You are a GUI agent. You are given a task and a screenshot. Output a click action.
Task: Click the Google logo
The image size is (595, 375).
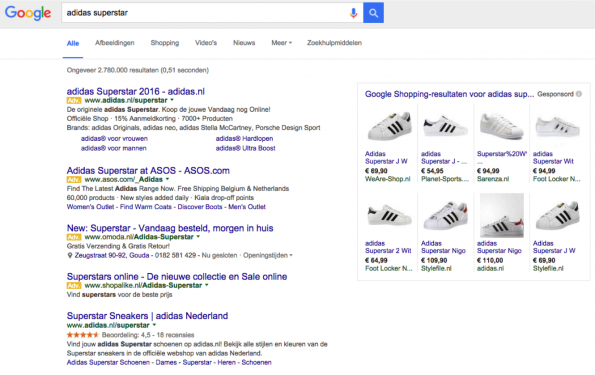pyautogui.click(x=28, y=13)
